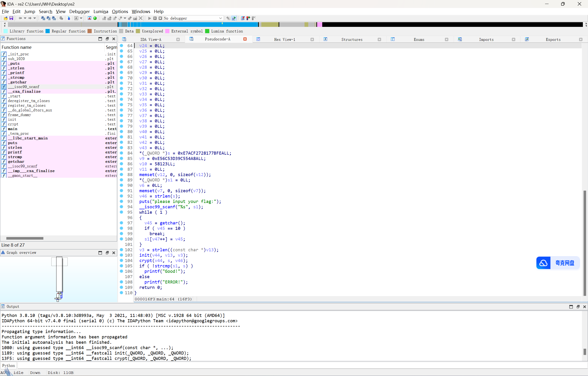Close the Structures tab
The image size is (588, 376).
tap(379, 40)
